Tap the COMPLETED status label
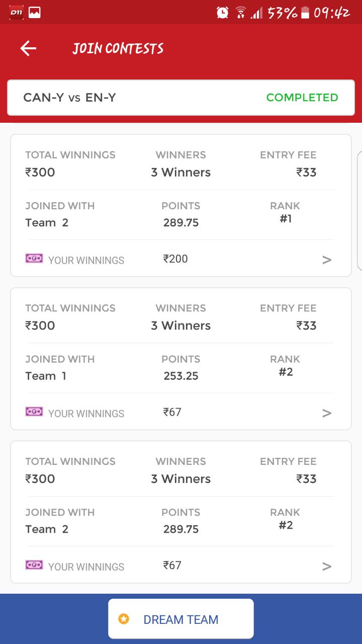Viewport: 362px width, 644px height. 302,98
